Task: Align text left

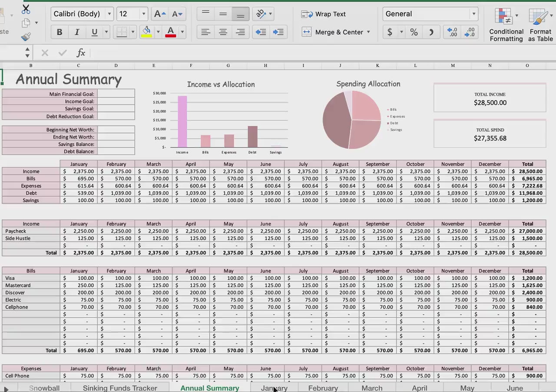Action: 205,32
